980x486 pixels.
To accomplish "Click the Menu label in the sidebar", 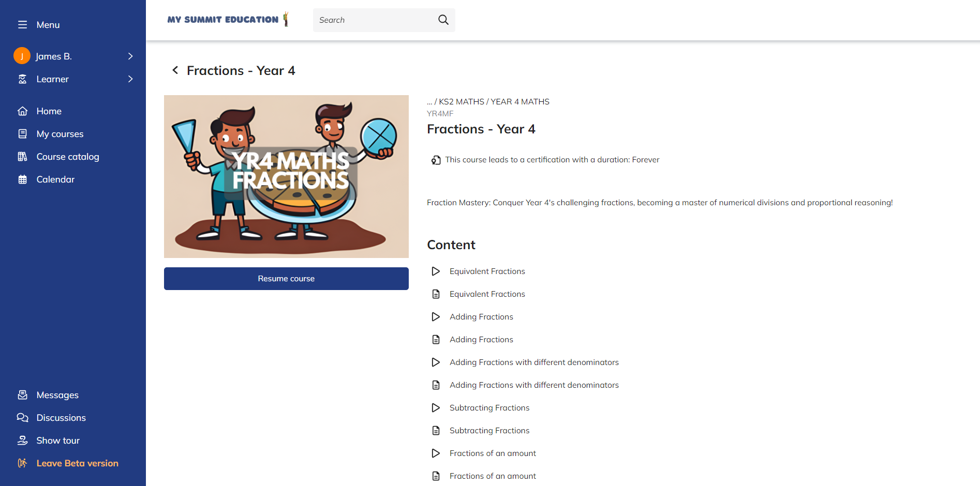I will (x=48, y=25).
